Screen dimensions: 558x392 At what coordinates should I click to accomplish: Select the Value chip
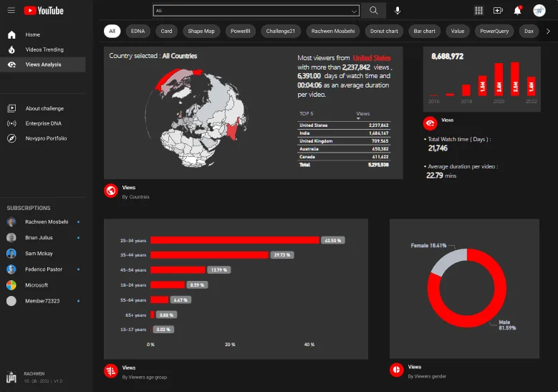click(x=458, y=31)
